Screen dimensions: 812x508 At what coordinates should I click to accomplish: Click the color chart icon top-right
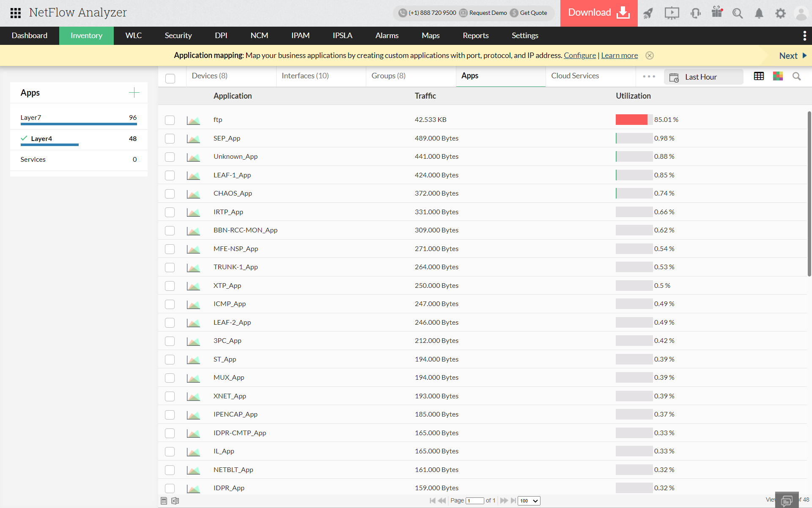click(777, 76)
